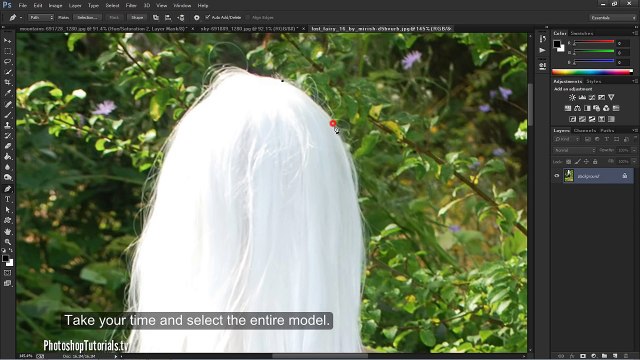This screenshot has width=640, height=360.
Task: Open the pen mode Path dropdown
Action: pos(41,18)
